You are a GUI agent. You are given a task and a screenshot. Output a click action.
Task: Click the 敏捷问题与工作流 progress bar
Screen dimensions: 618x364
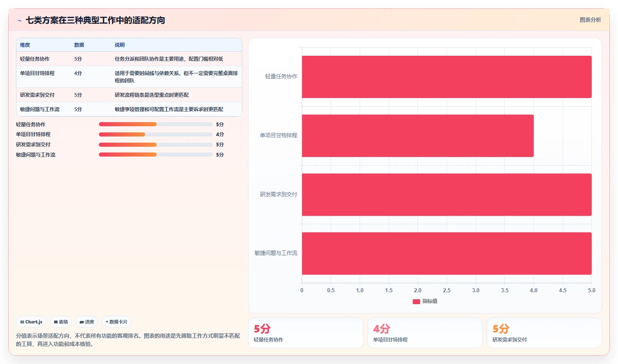click(x=156, y=155)
